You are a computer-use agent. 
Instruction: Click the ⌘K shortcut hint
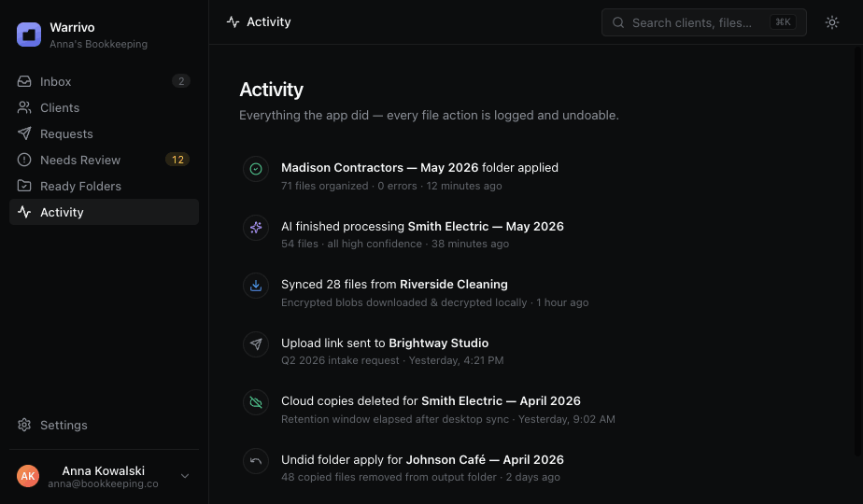tap(783, 22)
